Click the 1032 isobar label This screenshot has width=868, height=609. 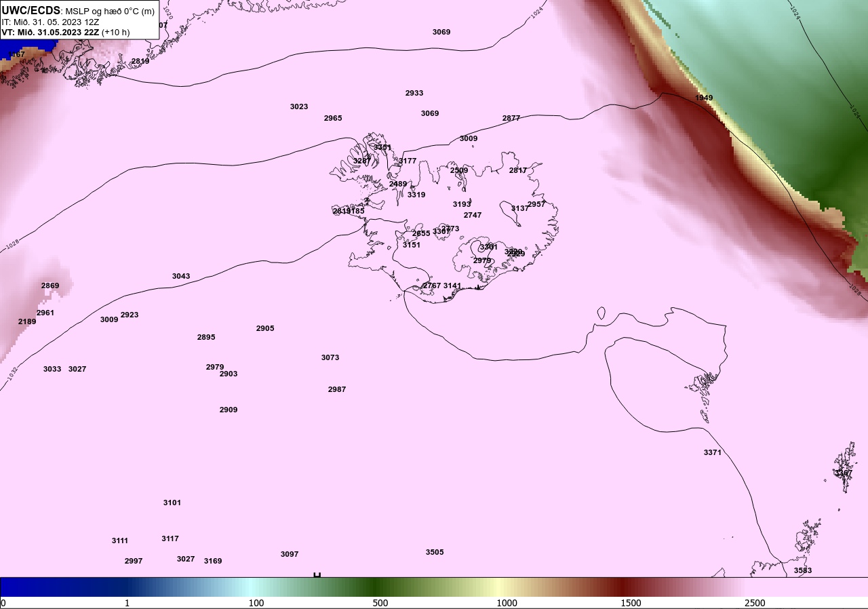(x=13, y=374)
